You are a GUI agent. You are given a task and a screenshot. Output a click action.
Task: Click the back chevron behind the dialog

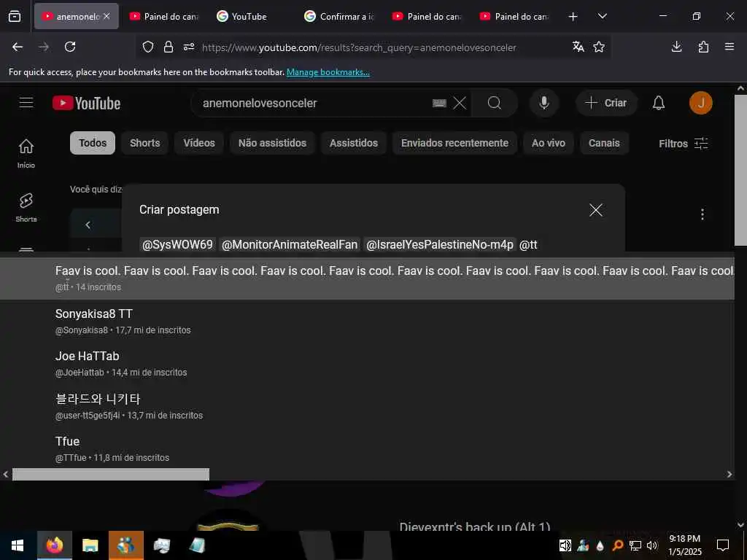point(88,225)
